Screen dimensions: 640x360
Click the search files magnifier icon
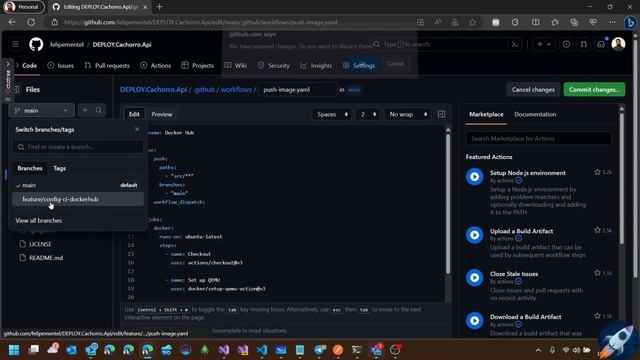[x=99, y=110]
